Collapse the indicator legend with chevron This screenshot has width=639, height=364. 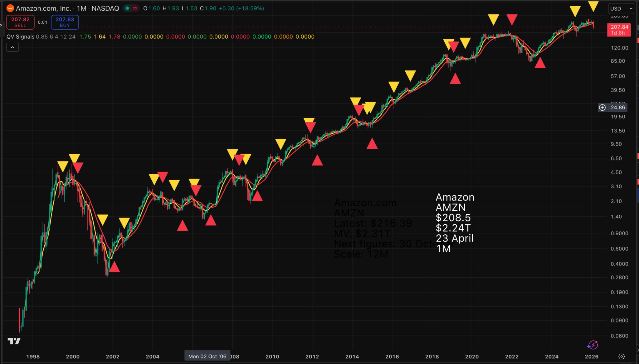pos(12,47)
